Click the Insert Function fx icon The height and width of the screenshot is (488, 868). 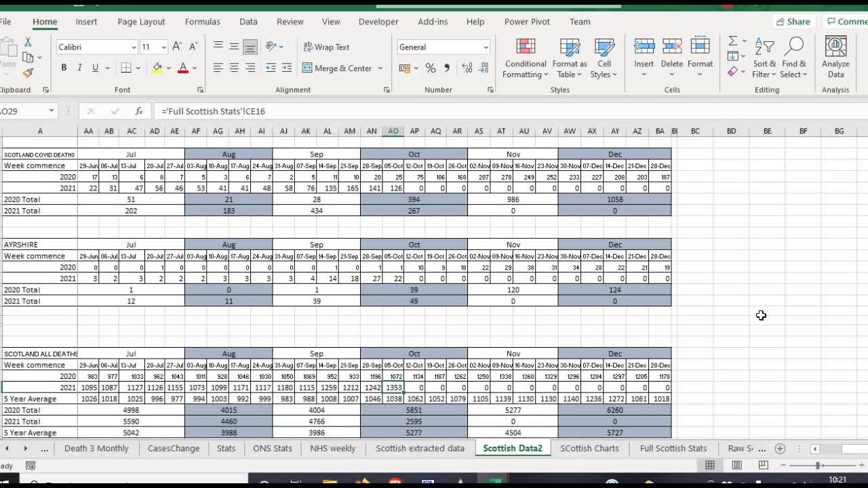click(x=138, y=111)
